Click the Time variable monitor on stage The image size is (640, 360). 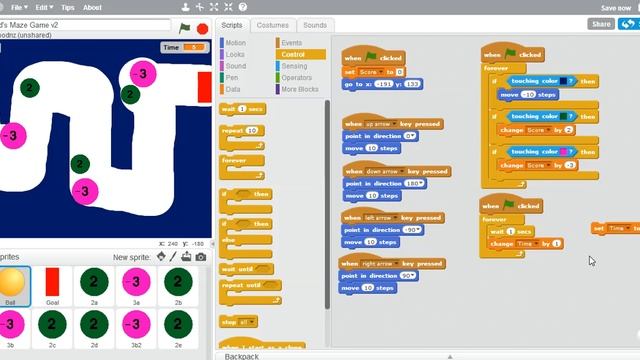pos(185,48)
